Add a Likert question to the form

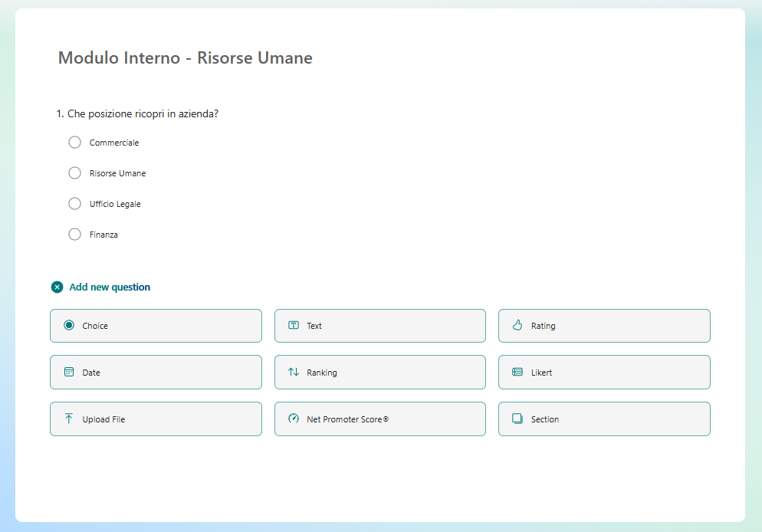click(604, 372)
